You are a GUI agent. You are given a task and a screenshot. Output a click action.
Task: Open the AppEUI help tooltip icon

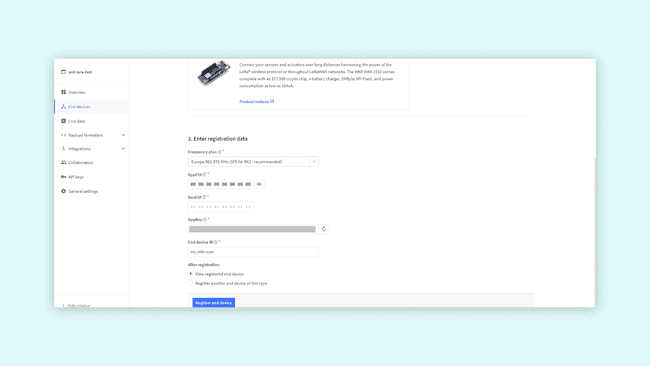point(204,175)
